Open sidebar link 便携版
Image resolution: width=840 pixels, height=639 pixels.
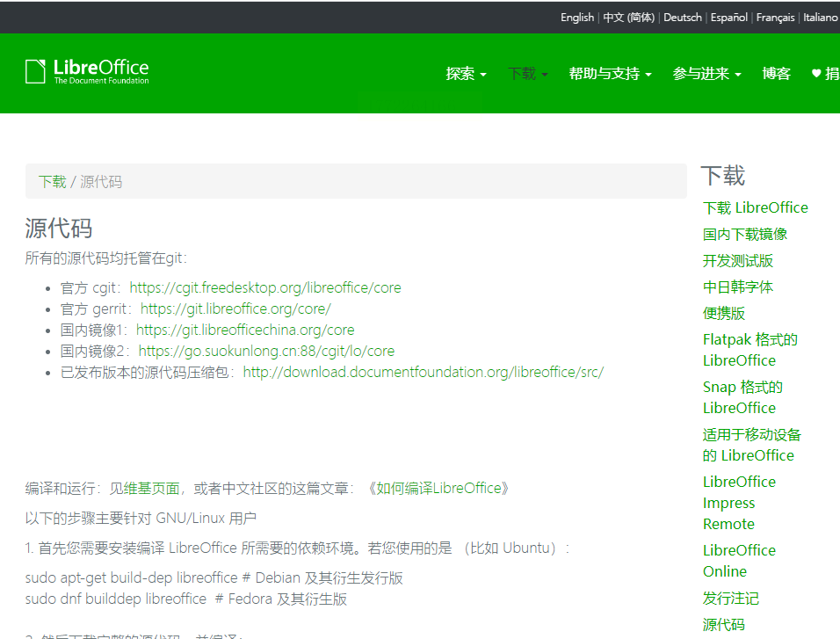724,314
